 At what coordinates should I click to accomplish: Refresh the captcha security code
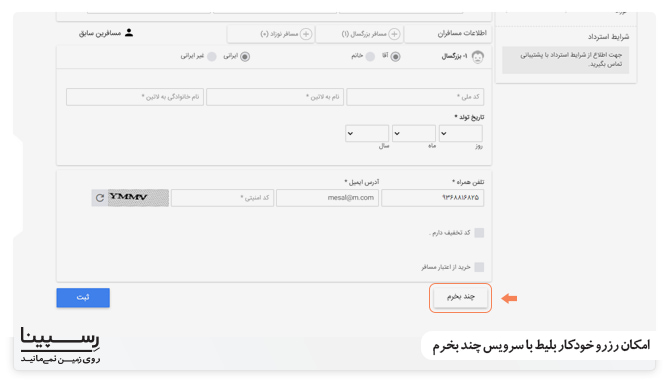pyautogui.click(x=100, y=198)
